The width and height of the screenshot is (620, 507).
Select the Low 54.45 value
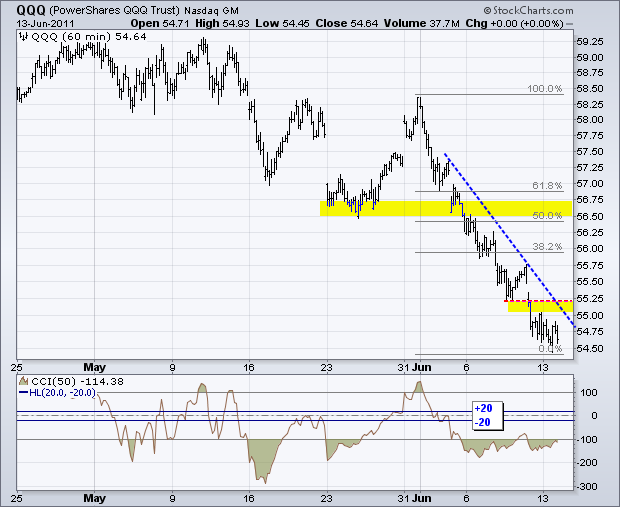click(282, 23)
